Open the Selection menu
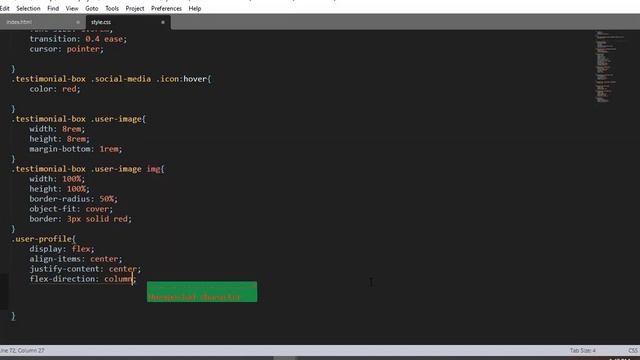The width and height of the screenshot is (640, 360). point(28,8)
